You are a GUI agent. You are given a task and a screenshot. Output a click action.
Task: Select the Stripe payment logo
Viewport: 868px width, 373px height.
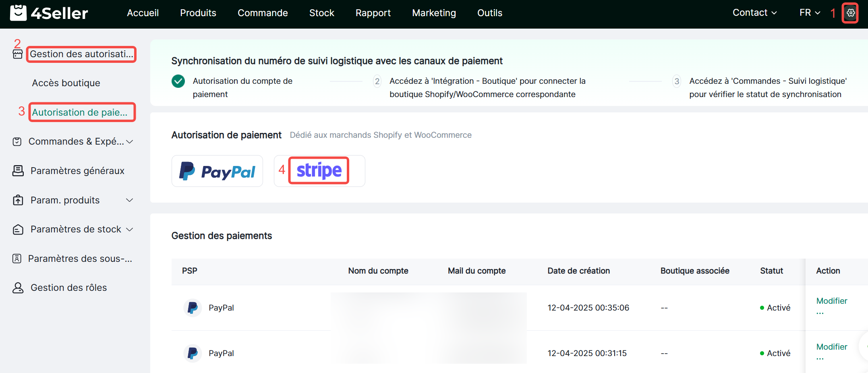(319, 171)
